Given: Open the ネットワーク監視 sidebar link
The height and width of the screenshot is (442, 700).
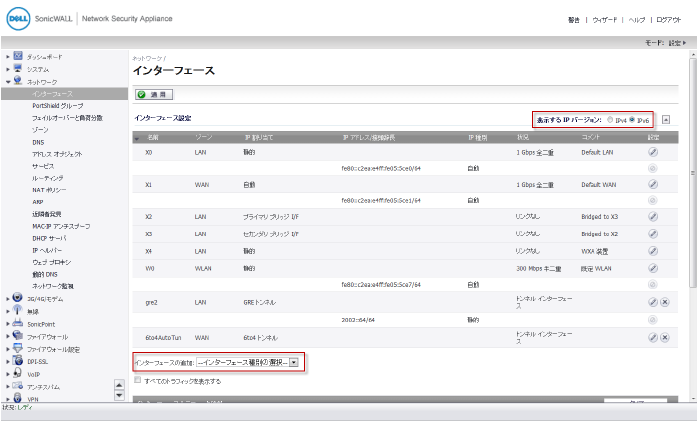Looking at the screenshot, I should coord(53,286).
